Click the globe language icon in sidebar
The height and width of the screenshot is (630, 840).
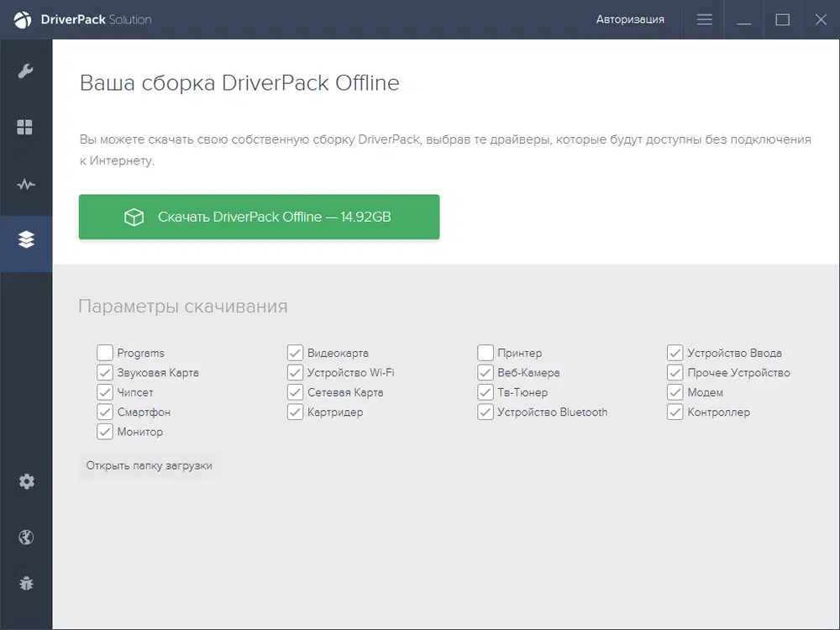[x=26, y=538]
